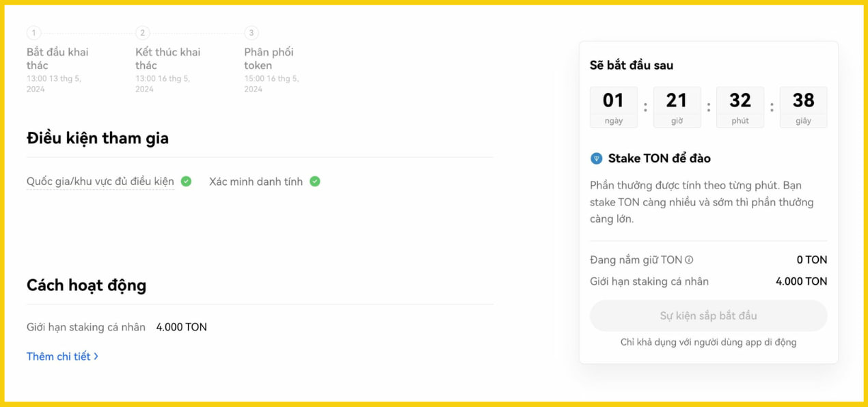Click the hours countdown box showing 21

[677, 107]
